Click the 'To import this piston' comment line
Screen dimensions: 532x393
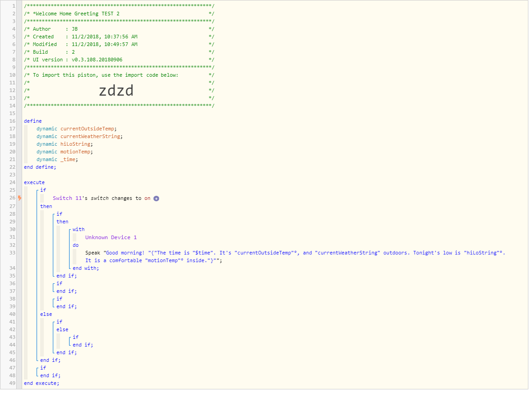[119, 76]
